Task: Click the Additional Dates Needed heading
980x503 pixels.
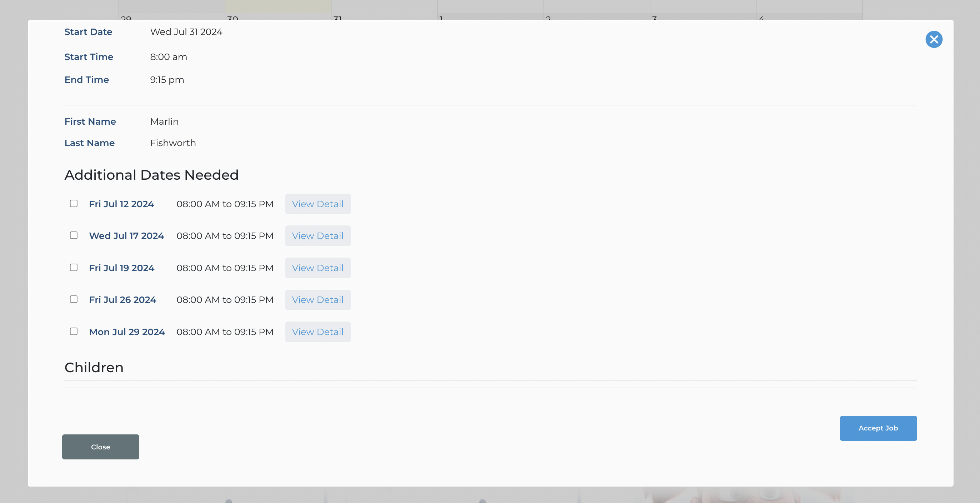Action: click(x=151, y=175)
